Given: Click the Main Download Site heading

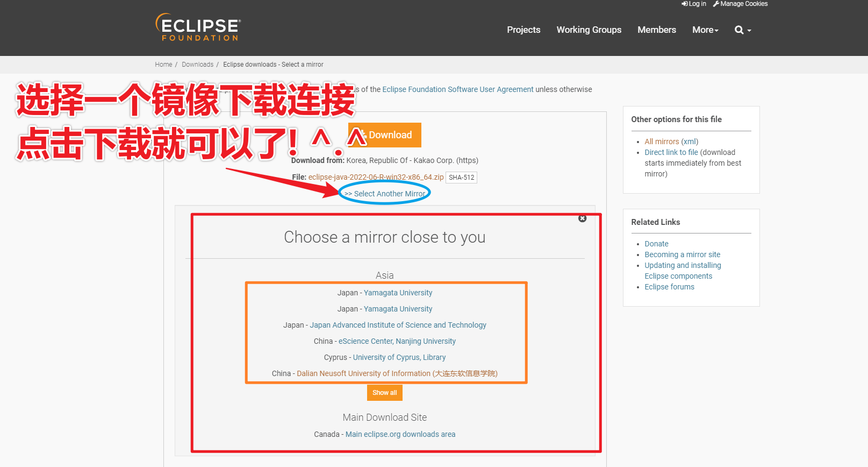Looking at the screenshot, I should tap(385, 418).
